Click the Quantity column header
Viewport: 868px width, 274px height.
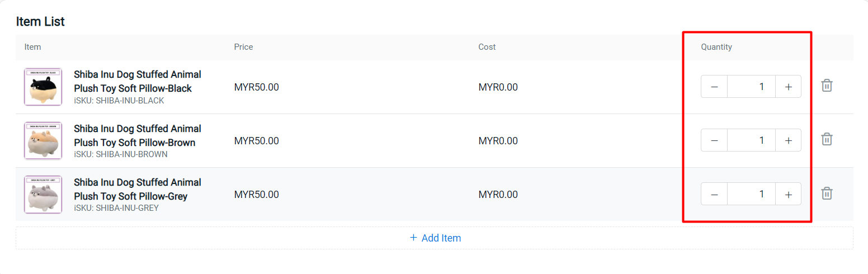(x=716, y=47)
